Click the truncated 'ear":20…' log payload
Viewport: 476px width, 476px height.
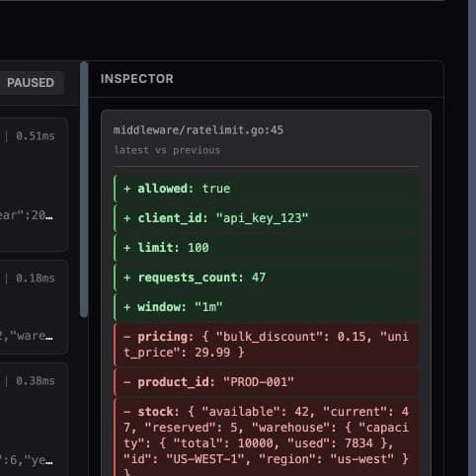tap(27, 215)
